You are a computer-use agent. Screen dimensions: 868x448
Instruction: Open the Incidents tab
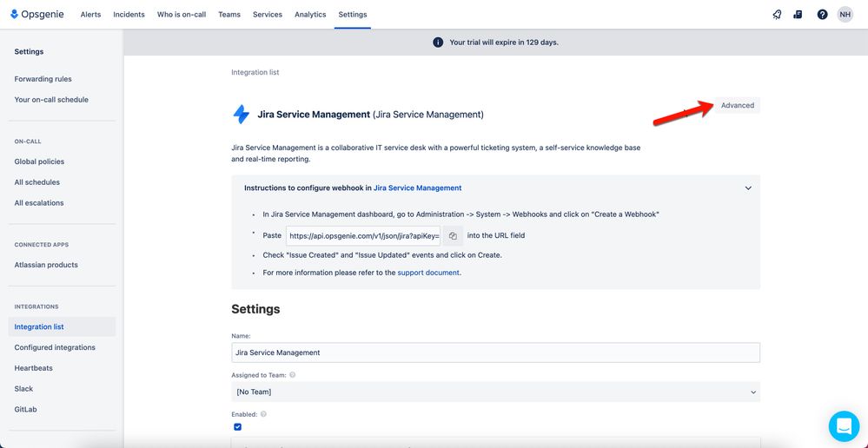pos(129,15)
